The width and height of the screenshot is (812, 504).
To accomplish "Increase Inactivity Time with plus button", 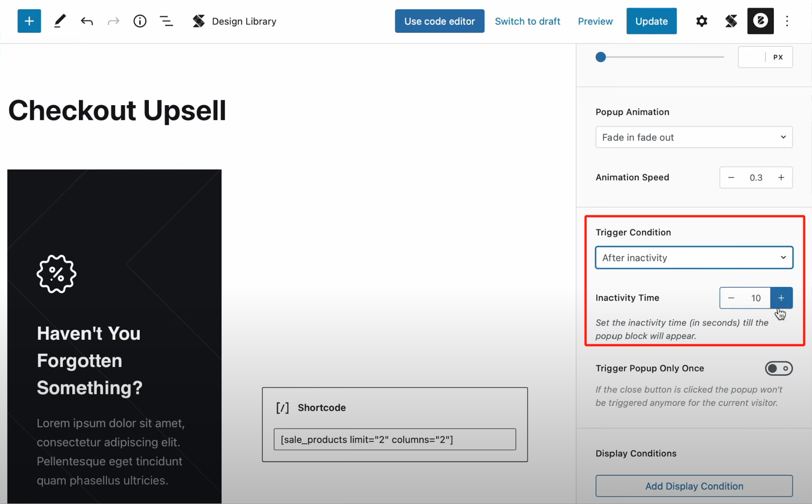I will point(780,298).
